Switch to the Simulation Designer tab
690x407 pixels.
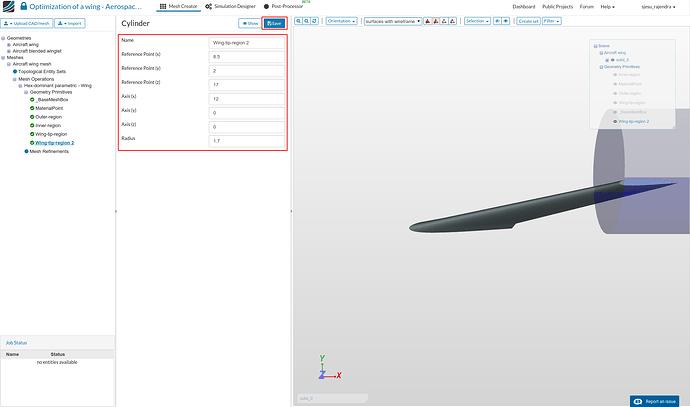[x=230, y=7]
